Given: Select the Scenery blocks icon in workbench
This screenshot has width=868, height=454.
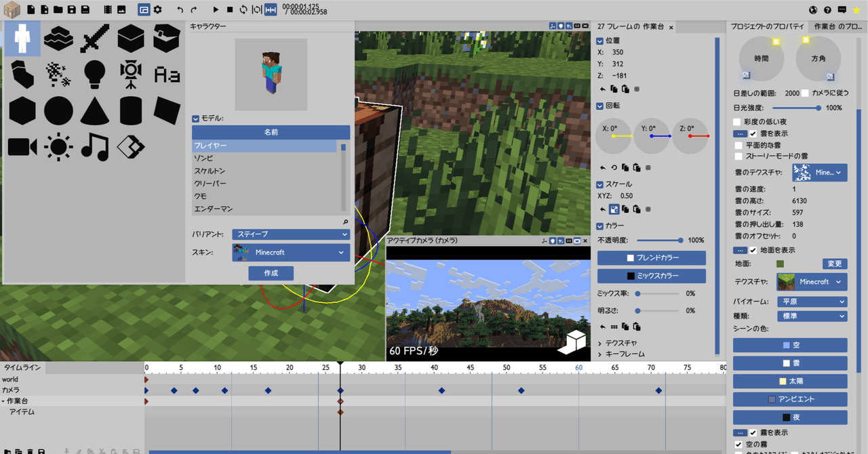Looking at the screenshot, I should 58,39.
